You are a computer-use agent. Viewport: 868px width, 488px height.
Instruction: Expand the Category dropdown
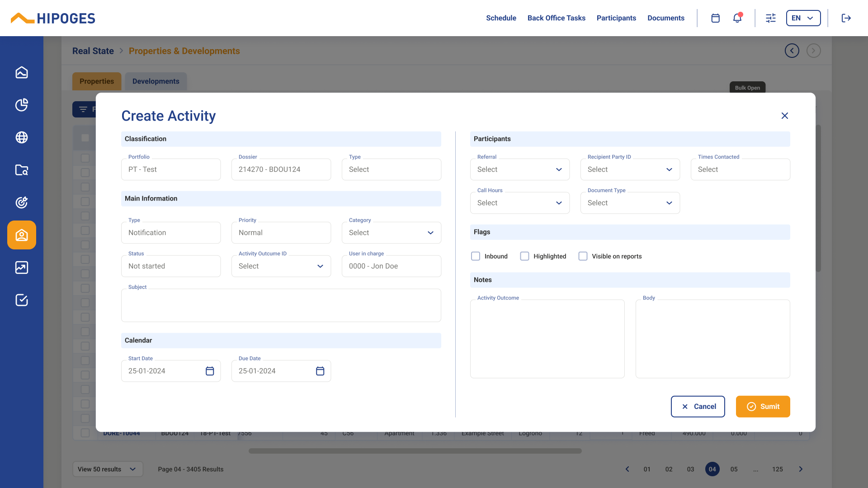pyautogui.click(x=391, y=233)
